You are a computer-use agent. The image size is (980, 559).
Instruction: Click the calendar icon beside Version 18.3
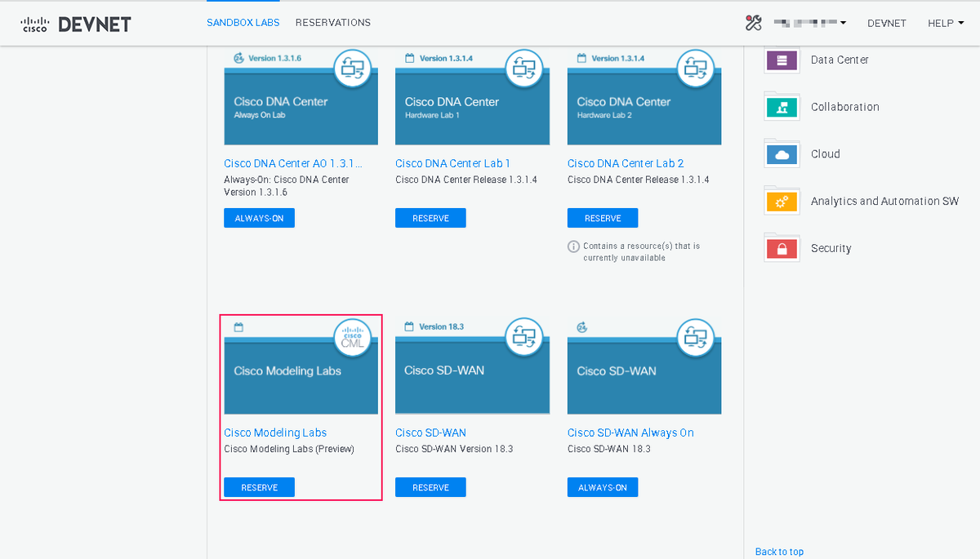click(410, 327)
